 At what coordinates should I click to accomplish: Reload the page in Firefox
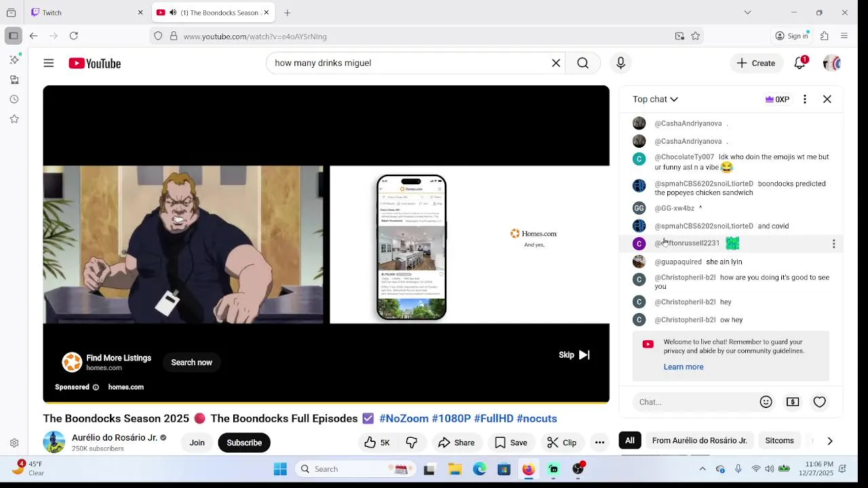click(x=74, y=36)
